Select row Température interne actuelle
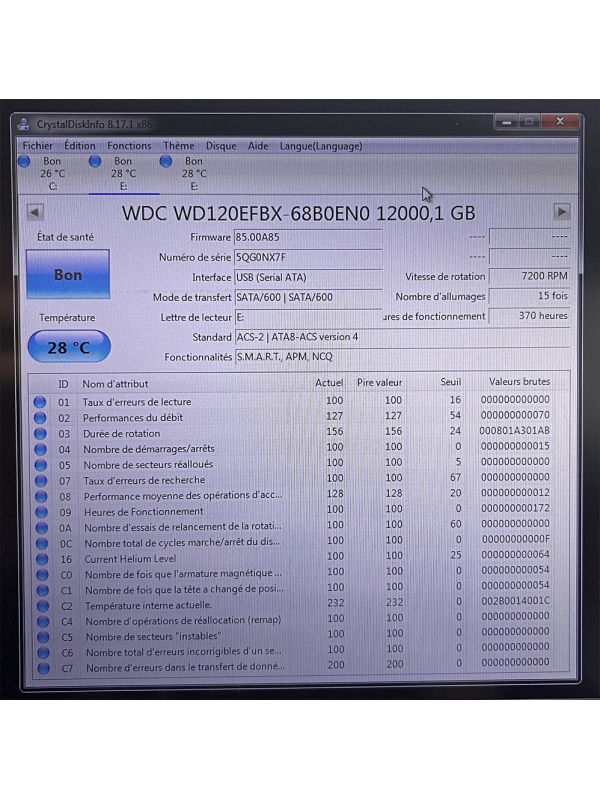This screenshot has width=600, height=800. [301, 604]
